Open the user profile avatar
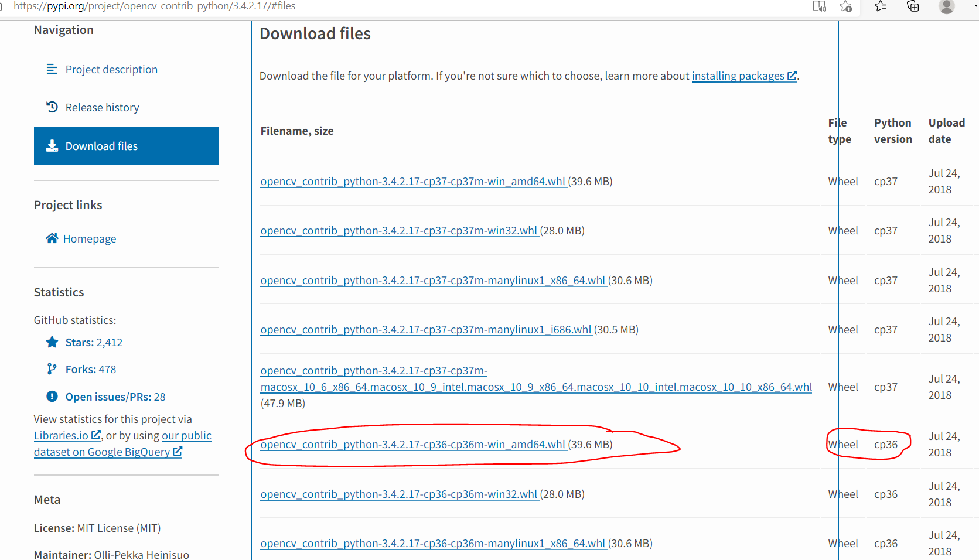Image resolution: width=979 pixels, height=560 pixels. click(947, 6)
